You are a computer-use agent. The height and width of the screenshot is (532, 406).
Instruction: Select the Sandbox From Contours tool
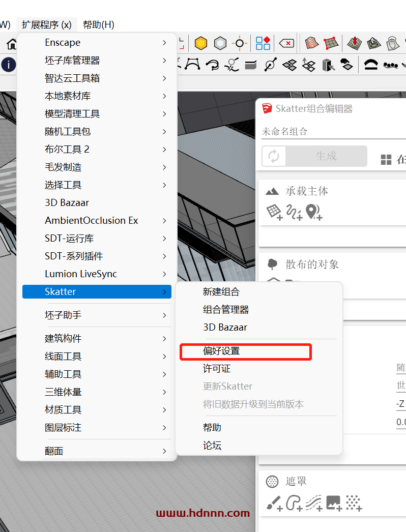[x=311, y=43]
